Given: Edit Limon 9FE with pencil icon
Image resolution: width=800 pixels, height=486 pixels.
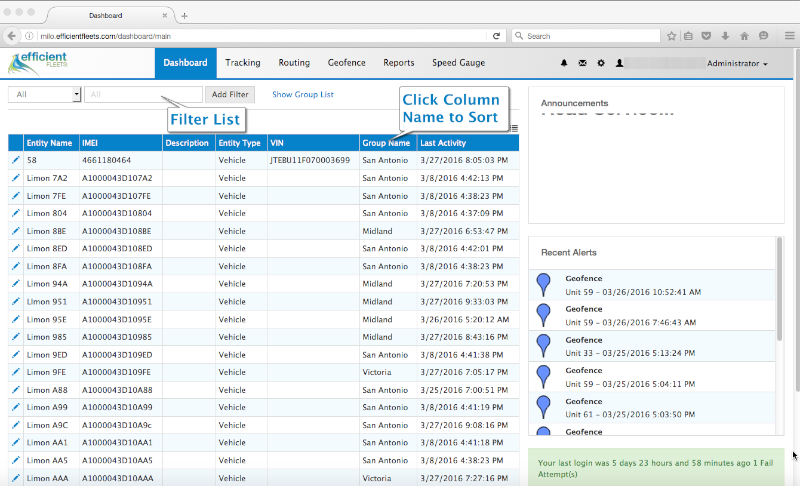Looking at the screenshot, I should pos(16,371).
